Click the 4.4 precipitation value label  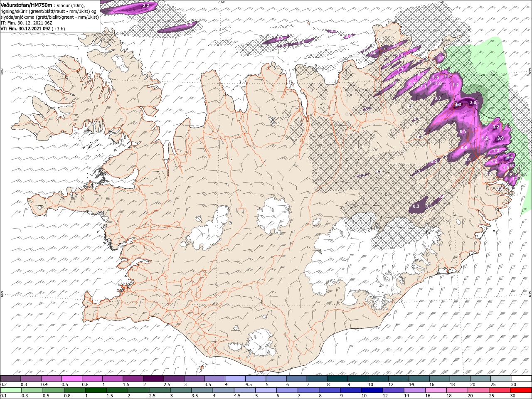(510, 156)
